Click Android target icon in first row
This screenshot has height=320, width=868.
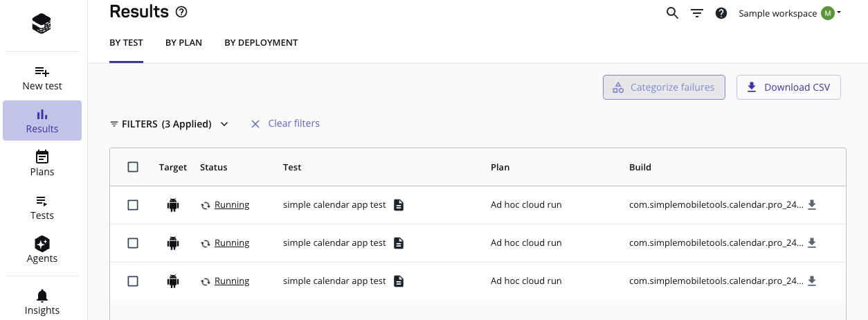173,205
